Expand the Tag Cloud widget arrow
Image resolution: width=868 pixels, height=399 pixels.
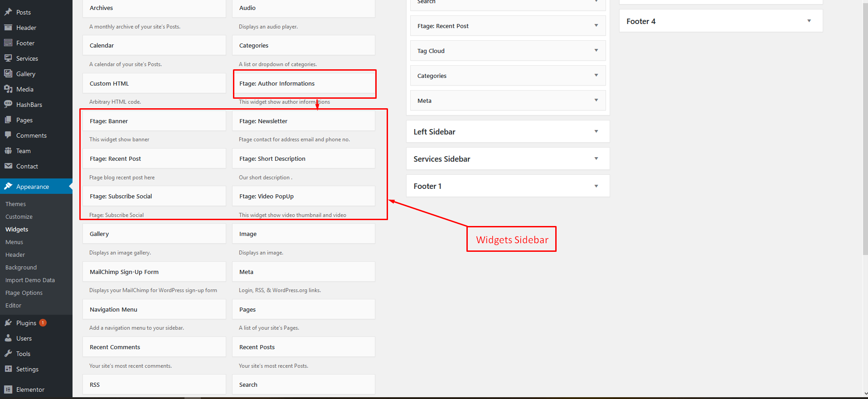coord(596,50)
